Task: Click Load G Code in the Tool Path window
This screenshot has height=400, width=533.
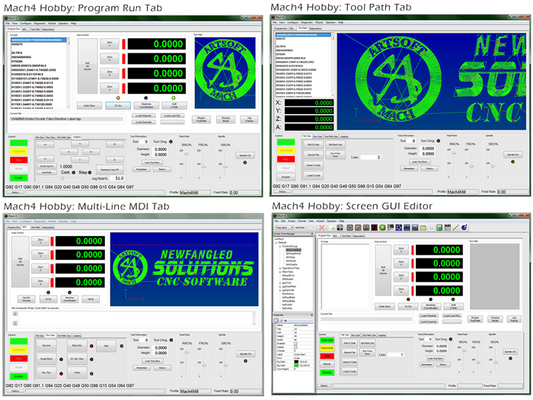Action: [313, 175]
